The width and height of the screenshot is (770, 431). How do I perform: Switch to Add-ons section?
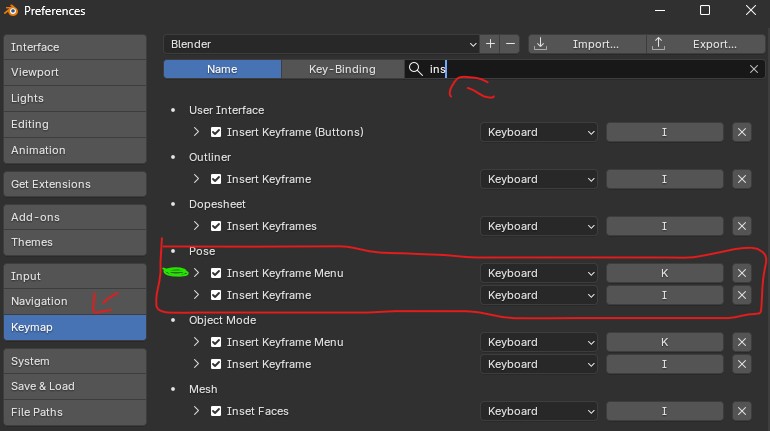(x=75, y=217)
